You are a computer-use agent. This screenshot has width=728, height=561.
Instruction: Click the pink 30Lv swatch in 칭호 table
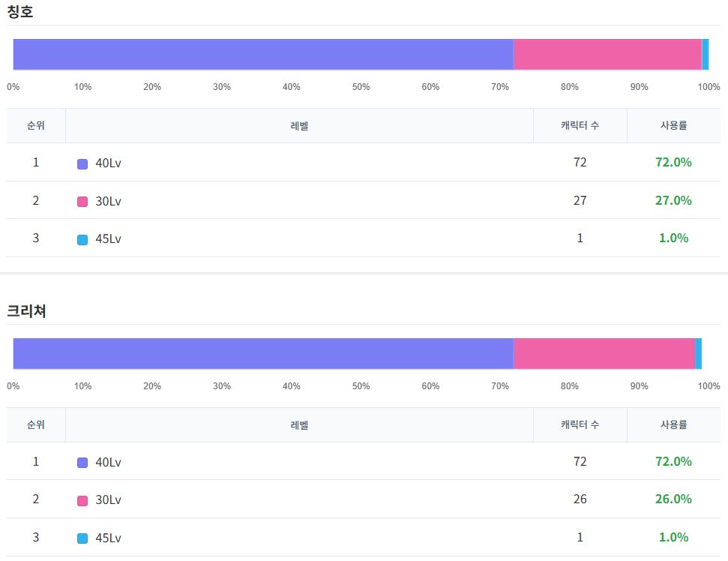click(x=82, y=202)
